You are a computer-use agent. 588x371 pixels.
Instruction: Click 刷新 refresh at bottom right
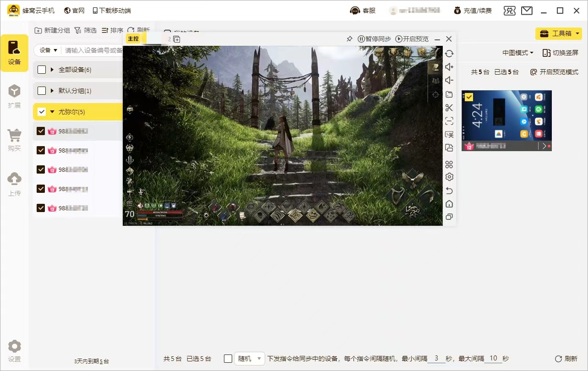tap(566, 359)
